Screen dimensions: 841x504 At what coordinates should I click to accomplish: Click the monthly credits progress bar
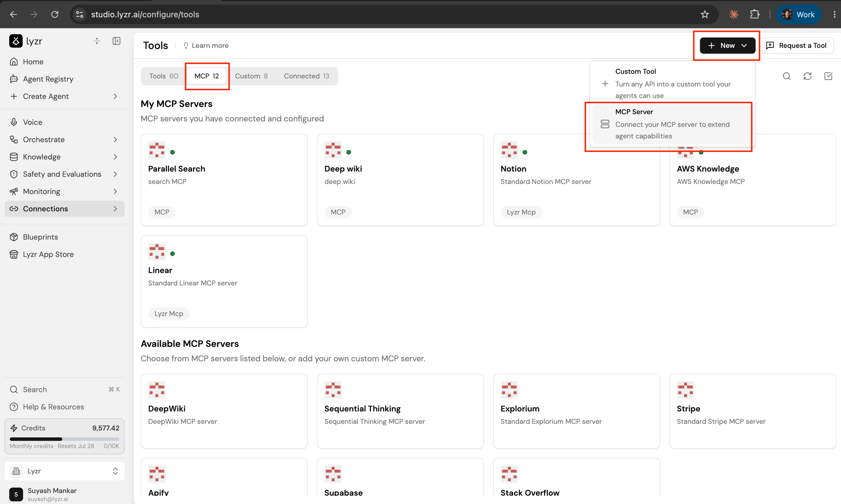[x=65, y=439]
